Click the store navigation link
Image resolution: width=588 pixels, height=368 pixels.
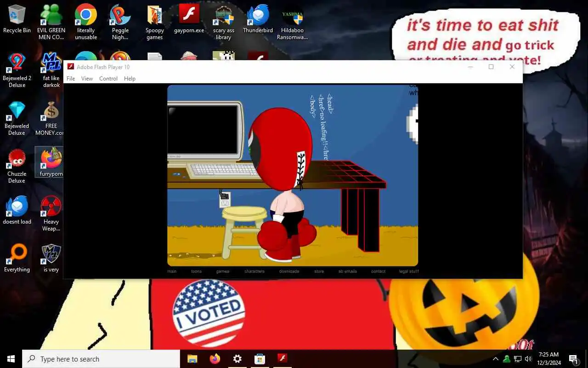[x=319, y=271]
